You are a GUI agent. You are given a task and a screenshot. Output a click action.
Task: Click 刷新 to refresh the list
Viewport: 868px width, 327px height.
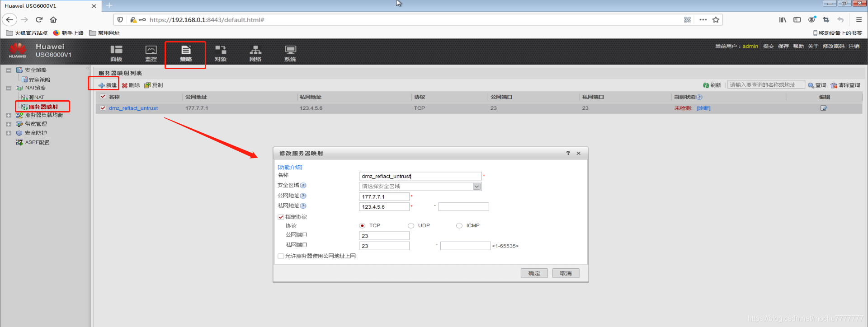click(712, 85)
